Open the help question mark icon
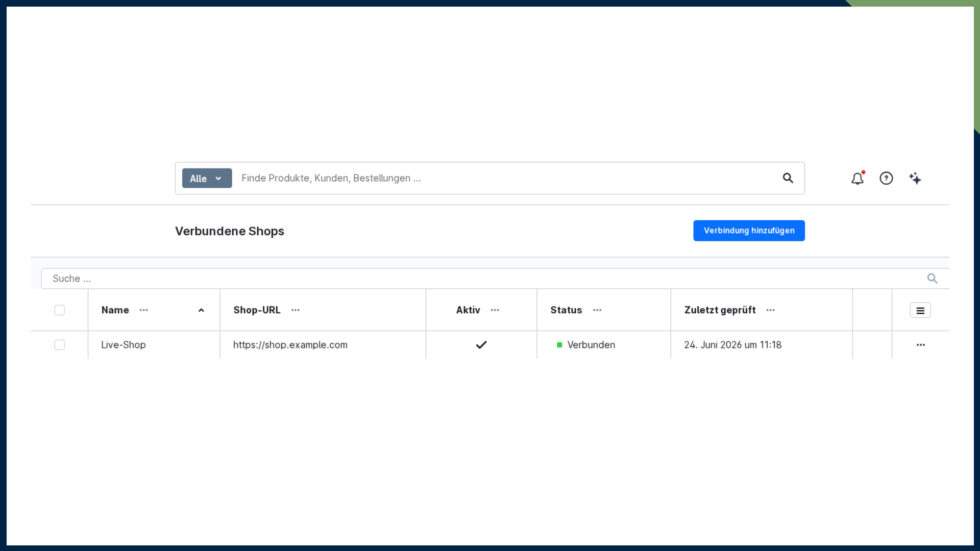The height and width of the screenshot is (551, 980). tap(886, 179)
